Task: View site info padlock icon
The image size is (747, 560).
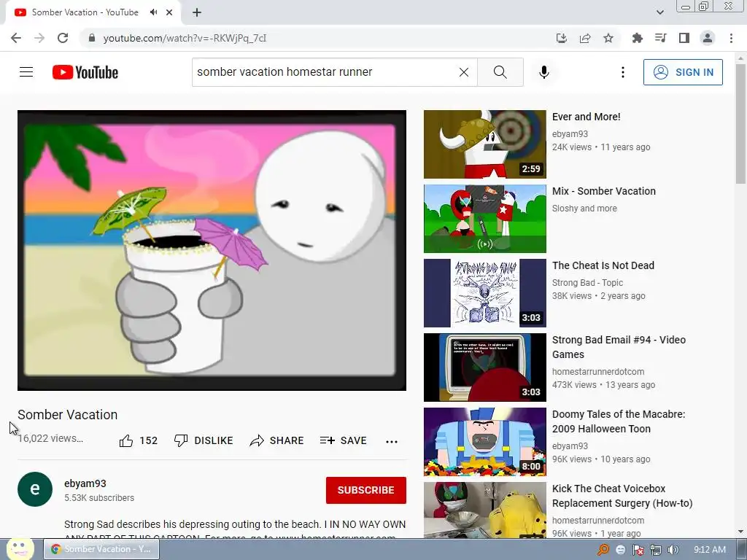Action: click(x=92, y=38)
